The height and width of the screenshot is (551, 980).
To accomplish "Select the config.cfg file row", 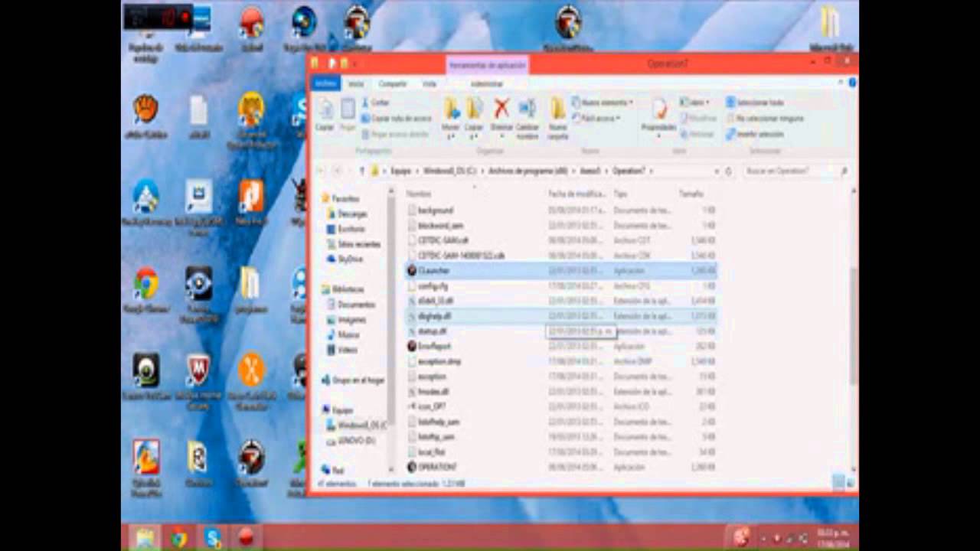I will [x=560, y=285].
